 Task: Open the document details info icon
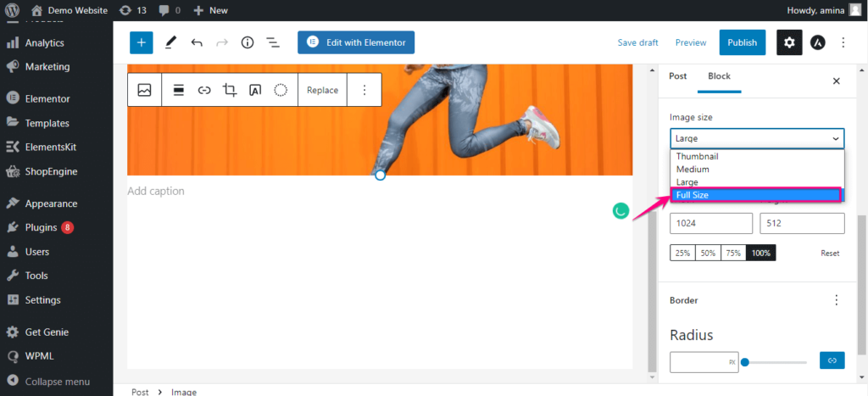click(x=248, y=42)
